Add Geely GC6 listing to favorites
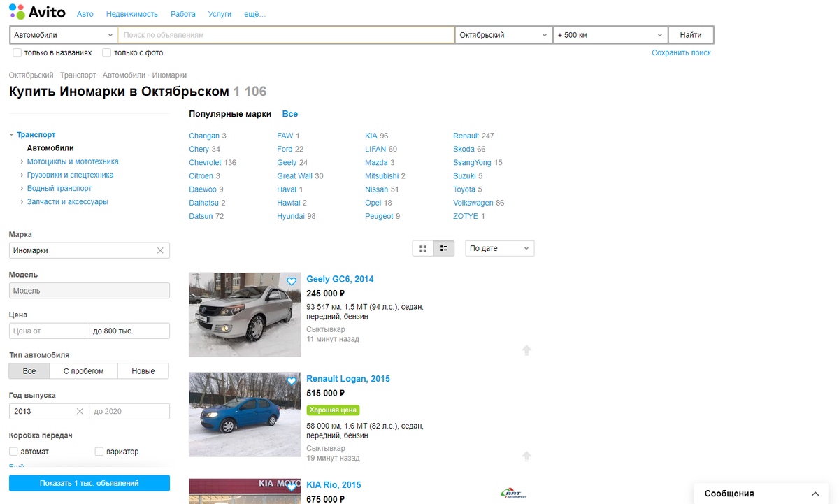839x504 pixels. [x=292, y=282]
